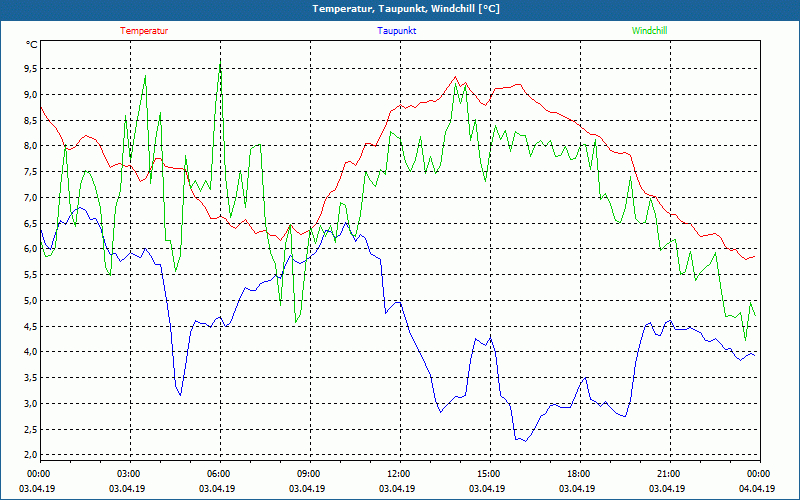Click the 3,5 value on the y-axis

tap(29, 378)
